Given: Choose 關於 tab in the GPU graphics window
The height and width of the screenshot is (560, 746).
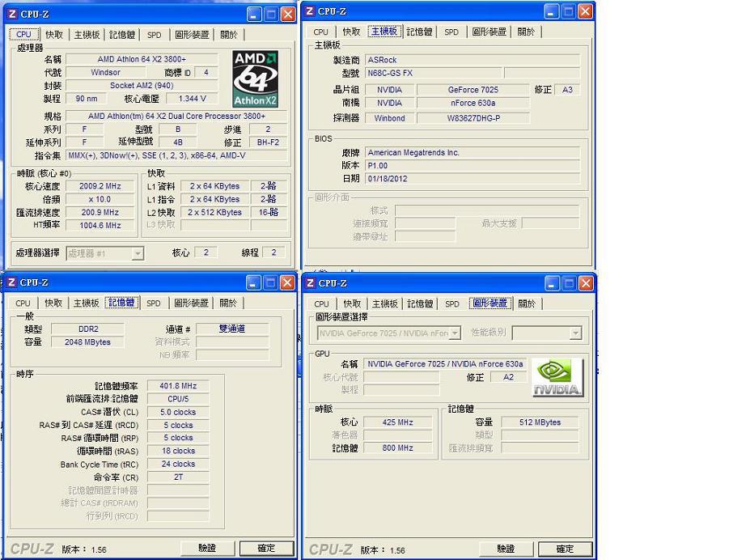Looking at the screenshot, I should pyautogui.click(x=526, y=303).
